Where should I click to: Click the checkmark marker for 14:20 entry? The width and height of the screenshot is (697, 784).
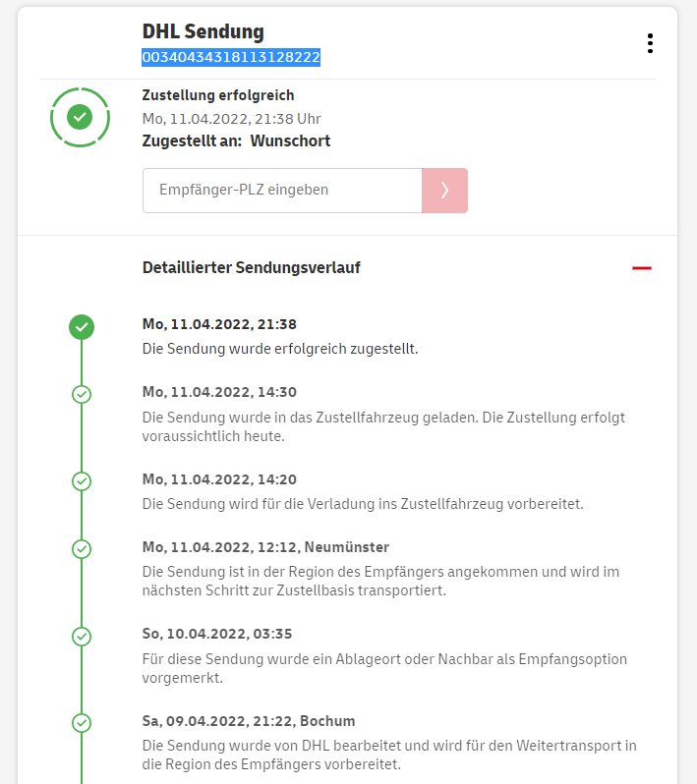coord(82,481)
